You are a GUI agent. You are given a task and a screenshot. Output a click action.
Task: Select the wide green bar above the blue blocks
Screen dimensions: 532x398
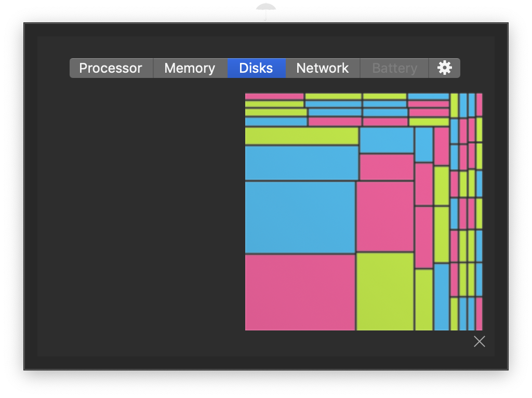302,136
